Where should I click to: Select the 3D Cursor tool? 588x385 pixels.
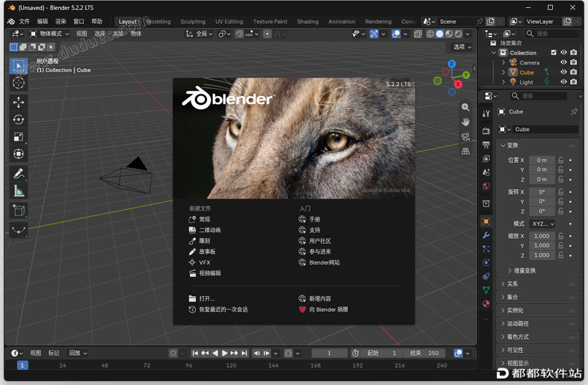18,83
